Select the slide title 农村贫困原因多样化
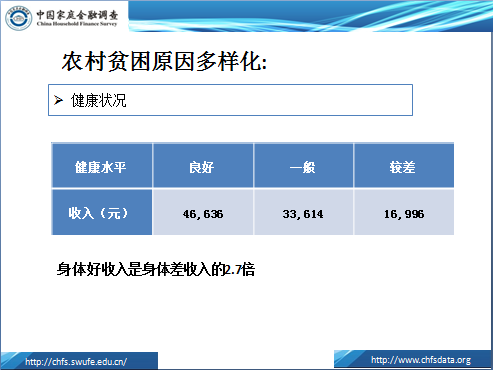Screen dimensions: 493x370 (x=164, y=61)
